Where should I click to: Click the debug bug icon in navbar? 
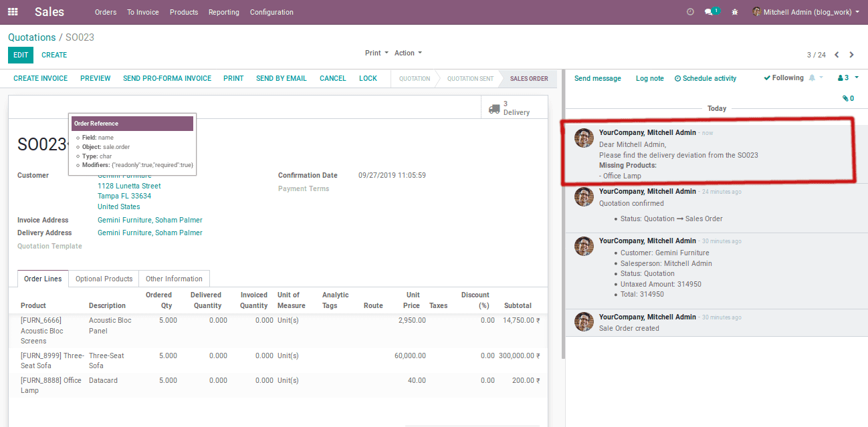[x=735, y=12]
